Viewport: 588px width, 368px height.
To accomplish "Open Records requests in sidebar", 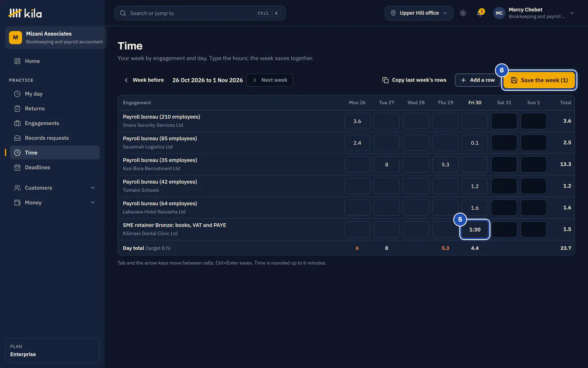I will point(55,138).
